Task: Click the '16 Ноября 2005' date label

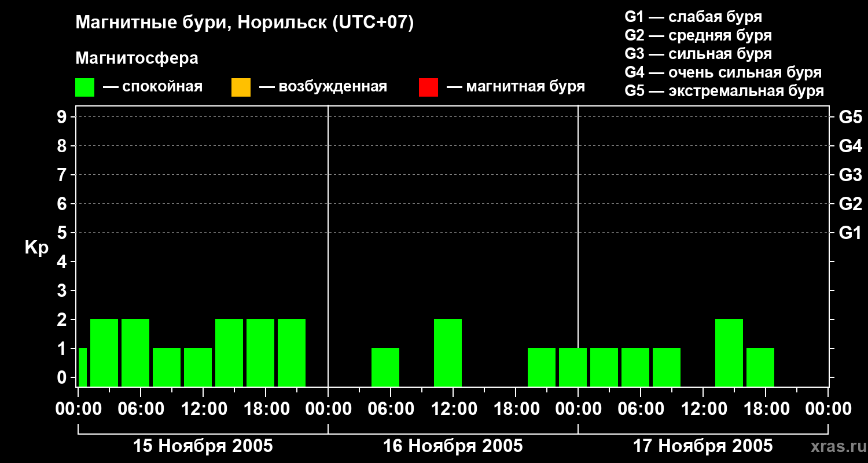Action: (x=453, y=446)
